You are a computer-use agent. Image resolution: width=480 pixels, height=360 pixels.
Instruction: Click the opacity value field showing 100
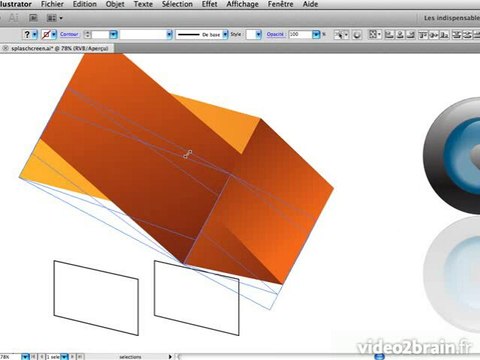point(300,34)
